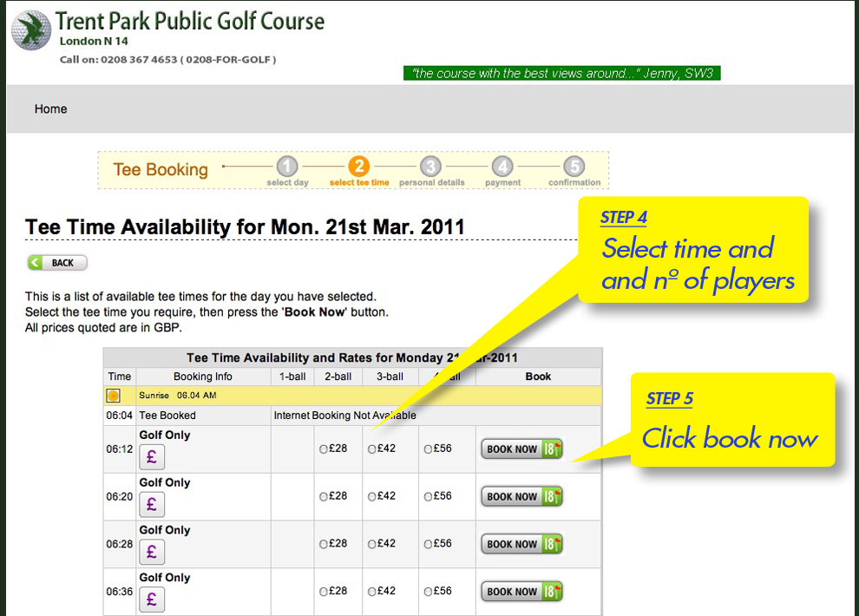Select 4-ball £56 radio for 06:36
Image resolution: width=859 pixels, height=616 pixels.
point(428,592)
